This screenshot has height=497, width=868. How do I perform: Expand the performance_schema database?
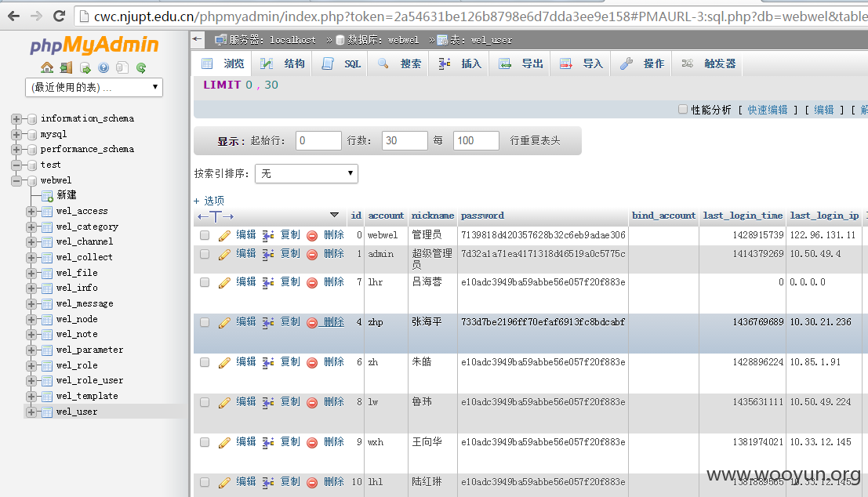tap(16, 150)
